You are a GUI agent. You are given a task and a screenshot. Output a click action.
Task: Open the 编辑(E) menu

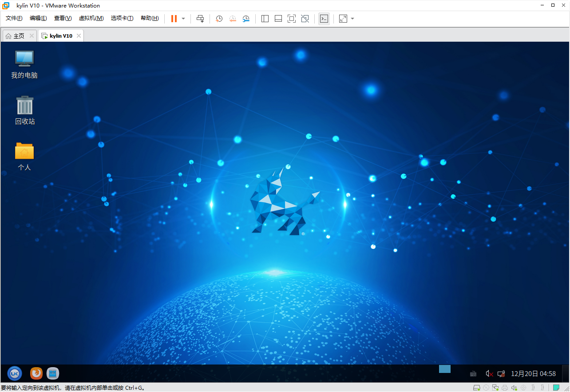tap(38, 18)
